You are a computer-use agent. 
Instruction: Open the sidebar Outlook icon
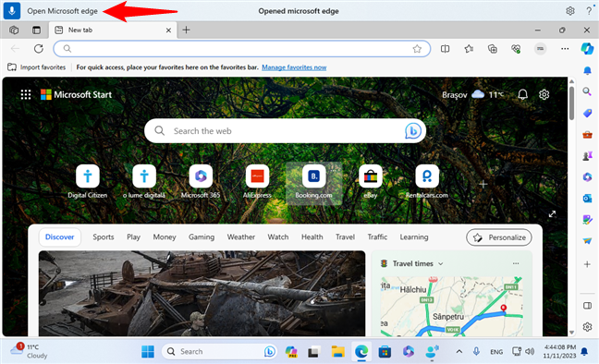[x=587, y=198]
